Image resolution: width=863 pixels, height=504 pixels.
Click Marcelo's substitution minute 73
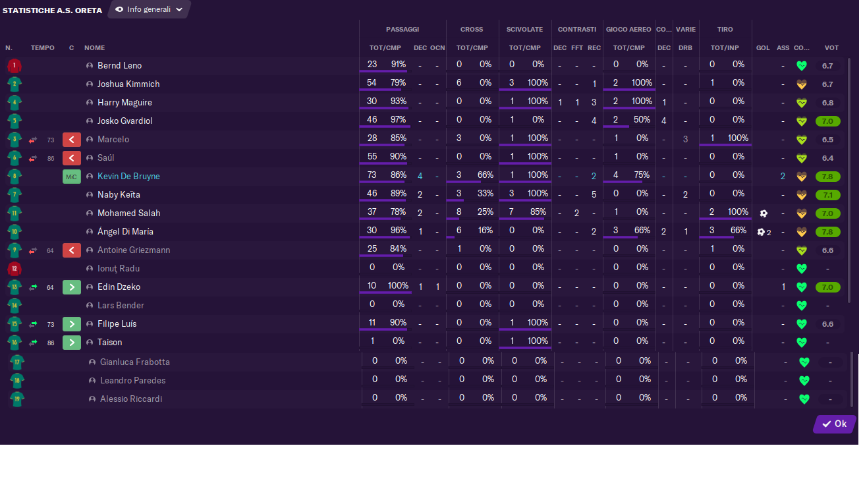click(x=51, y=140)
